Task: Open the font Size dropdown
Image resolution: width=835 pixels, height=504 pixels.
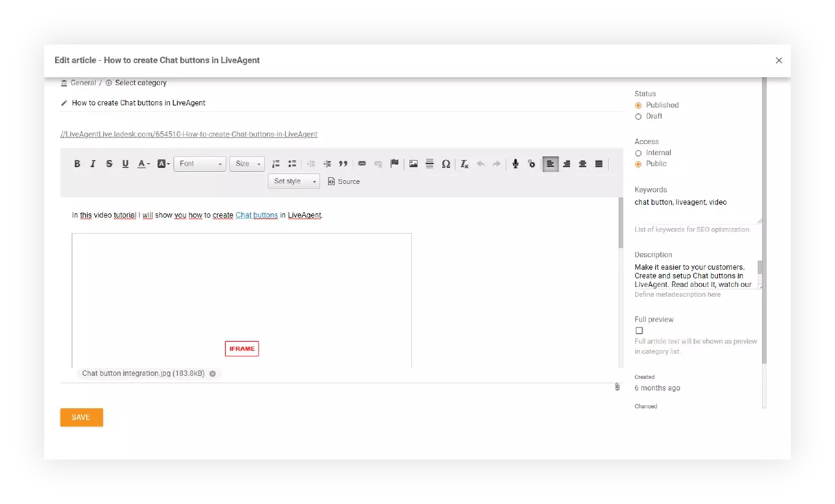Action: coord(246,164)
